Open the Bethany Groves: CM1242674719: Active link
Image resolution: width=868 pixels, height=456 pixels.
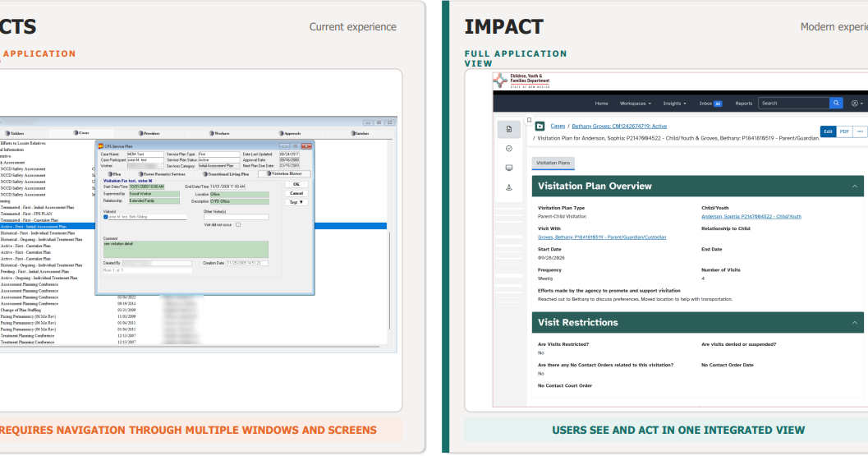pos(619,127)
